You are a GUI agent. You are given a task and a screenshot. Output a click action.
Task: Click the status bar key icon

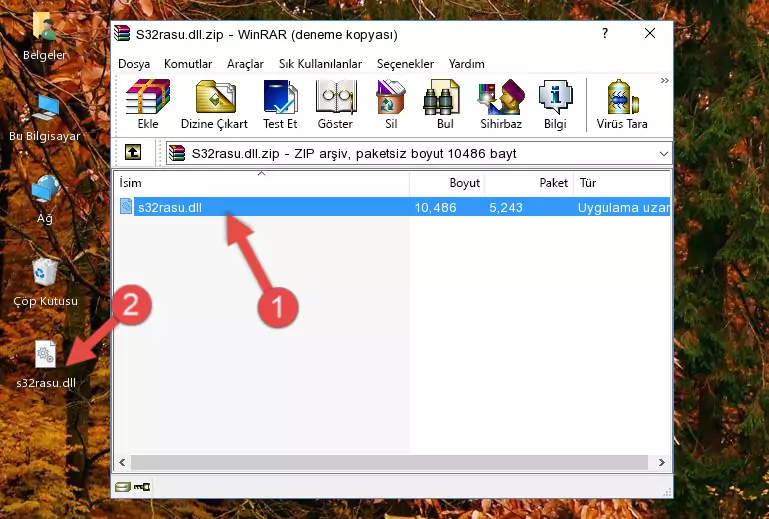(142, 487)
